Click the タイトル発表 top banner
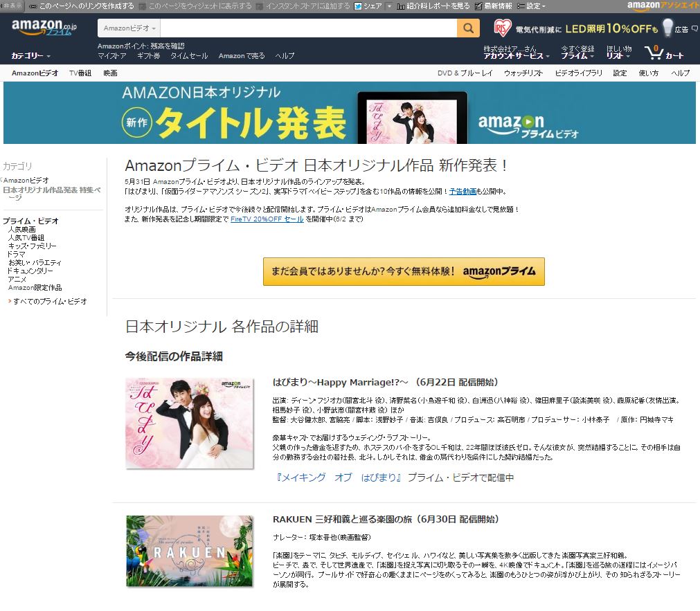This screenshot has height=611, width=700. click(350, 113)
